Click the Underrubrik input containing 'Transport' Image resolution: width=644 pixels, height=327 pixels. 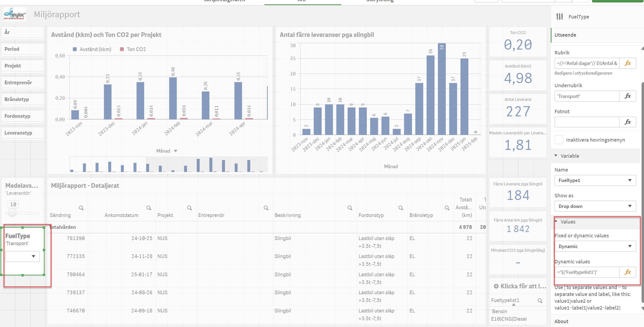(587, 96)
